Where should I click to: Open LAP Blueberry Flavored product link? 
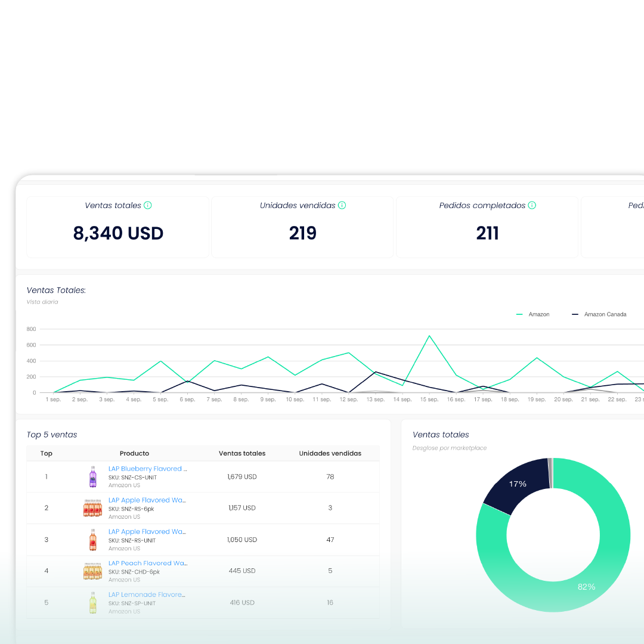[x=147, y=469]
